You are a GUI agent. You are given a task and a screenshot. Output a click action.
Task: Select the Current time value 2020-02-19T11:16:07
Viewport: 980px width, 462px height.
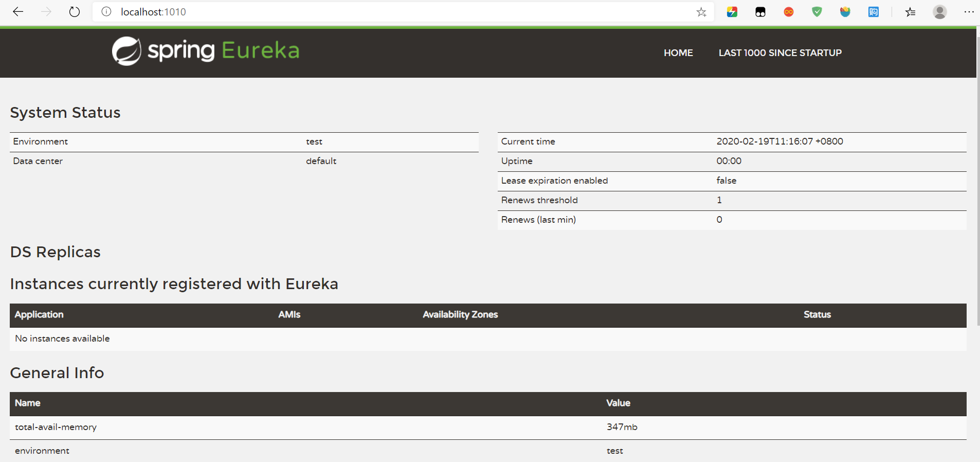point(780,141)
